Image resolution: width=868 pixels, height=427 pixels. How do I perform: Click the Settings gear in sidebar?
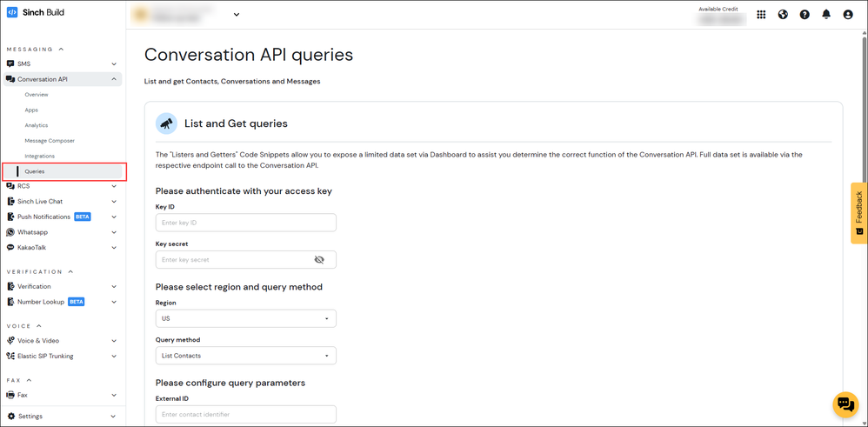click(x=30, y=416)
